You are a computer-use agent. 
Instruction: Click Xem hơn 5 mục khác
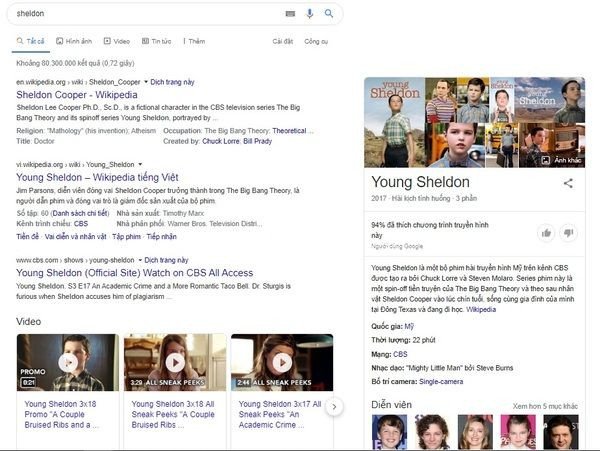545,406
